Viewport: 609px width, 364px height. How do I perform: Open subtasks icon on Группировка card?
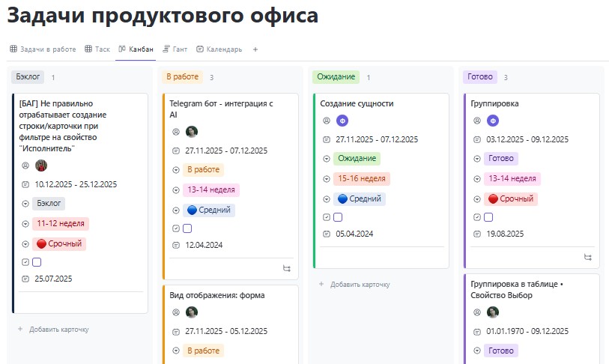588,257
